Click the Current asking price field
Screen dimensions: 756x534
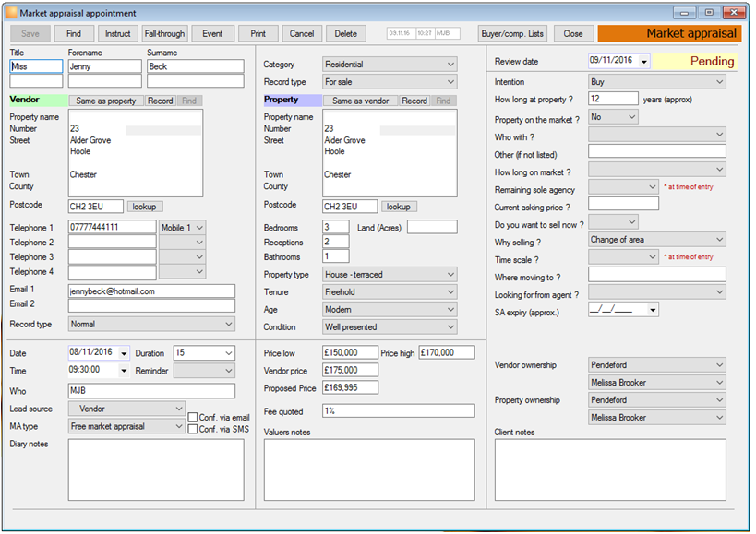[x=623, y=204]
